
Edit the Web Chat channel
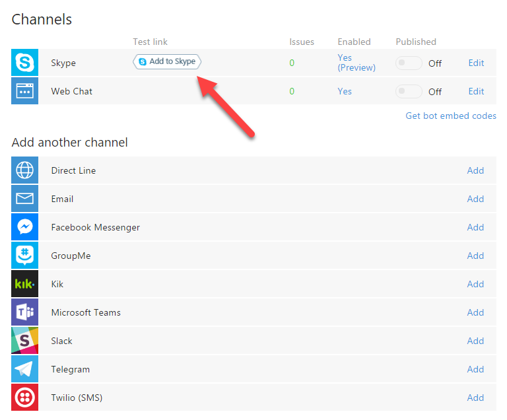[x=476, y=92]
